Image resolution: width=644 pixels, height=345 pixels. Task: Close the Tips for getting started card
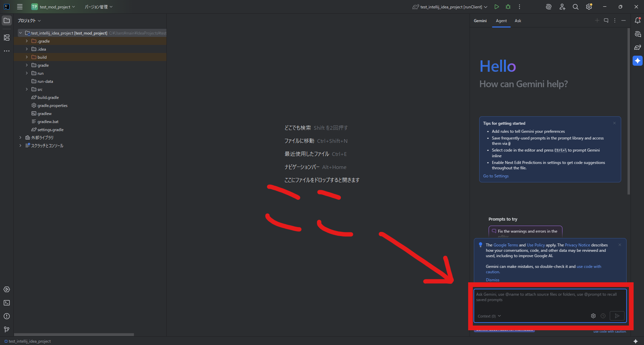tap(614, 123)
